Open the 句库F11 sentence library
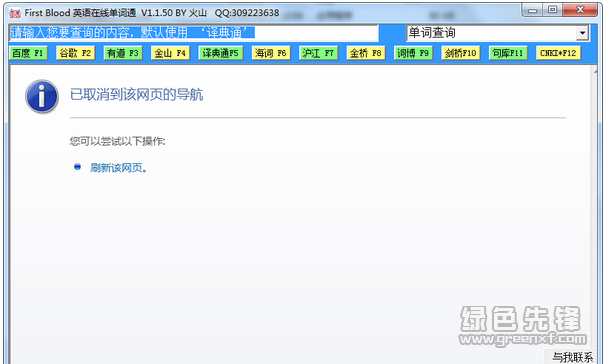The image size is (608, 364). (508, 53)
